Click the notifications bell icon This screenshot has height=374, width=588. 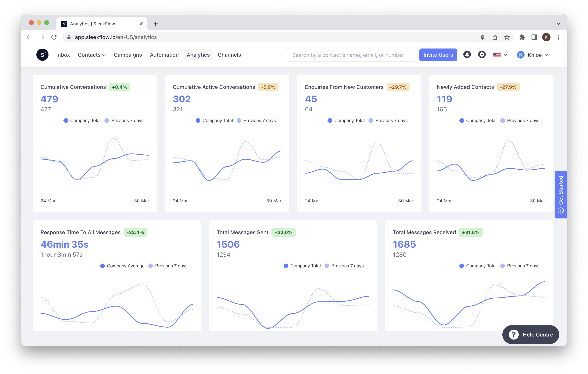pos(467,54)
